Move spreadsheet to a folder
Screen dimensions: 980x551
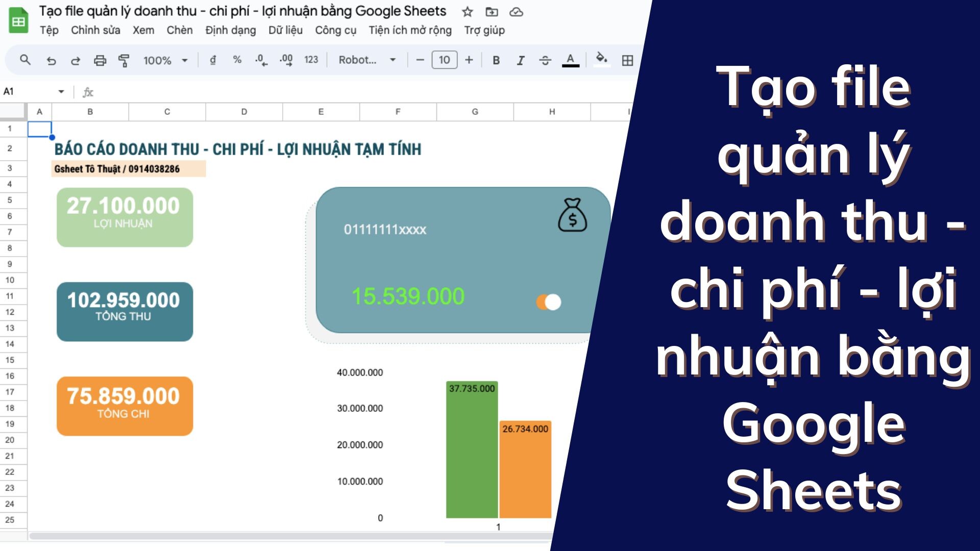click(491, 12)
